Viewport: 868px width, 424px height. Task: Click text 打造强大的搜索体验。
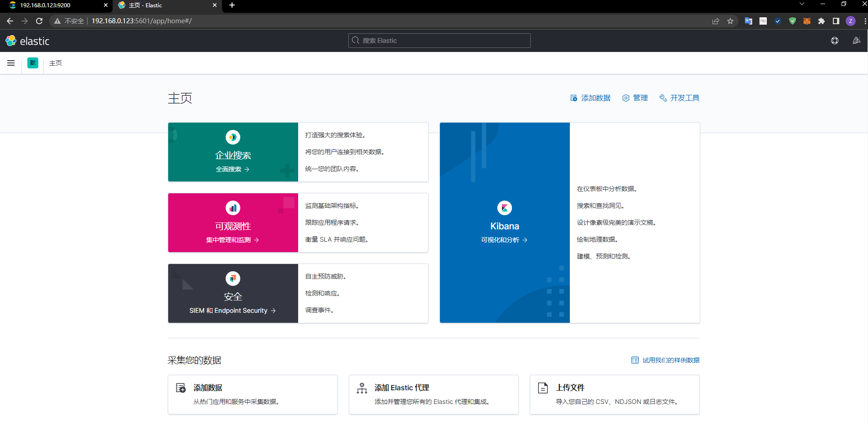pyautogui.click(x=336, y=135)
